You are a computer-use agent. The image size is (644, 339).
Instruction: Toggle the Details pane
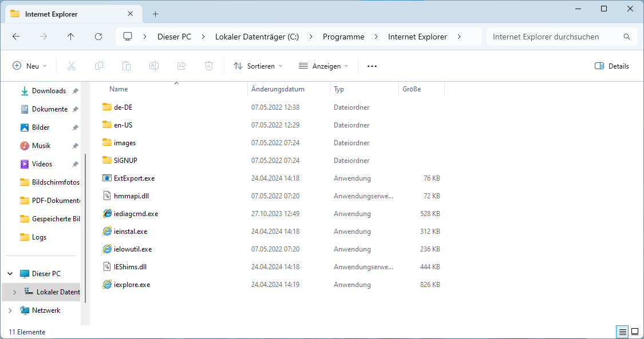click(612, 66)
